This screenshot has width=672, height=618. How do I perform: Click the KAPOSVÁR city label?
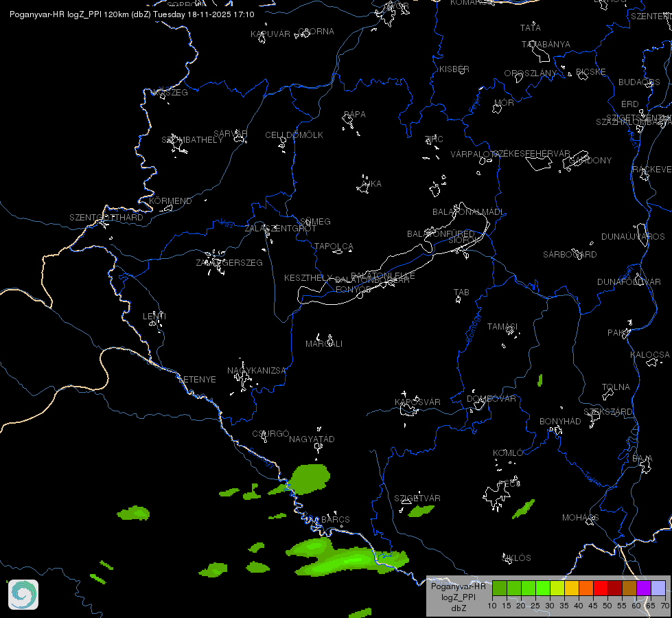point(417,402)
